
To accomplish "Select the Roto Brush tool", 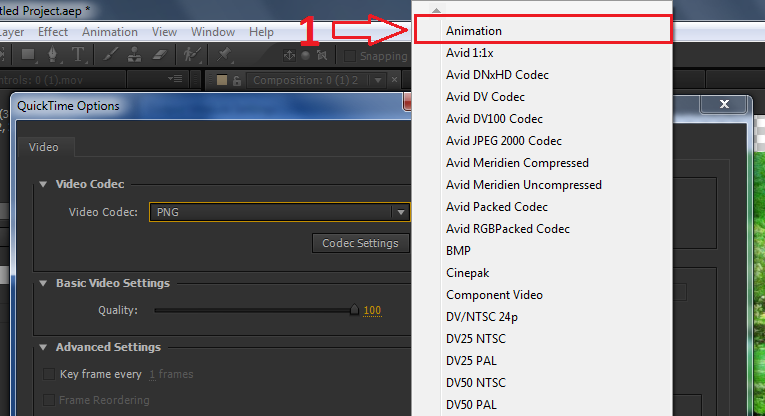I will 192,55.
